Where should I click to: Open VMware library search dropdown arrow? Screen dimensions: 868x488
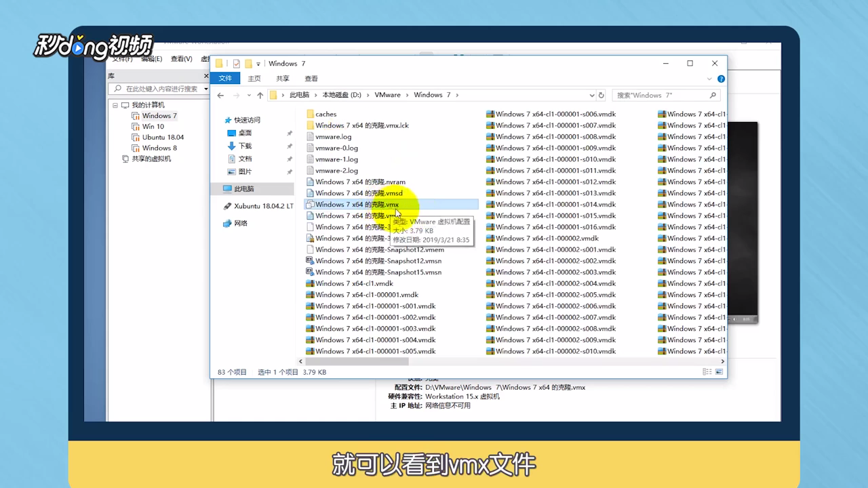click(x=205, y=89)
